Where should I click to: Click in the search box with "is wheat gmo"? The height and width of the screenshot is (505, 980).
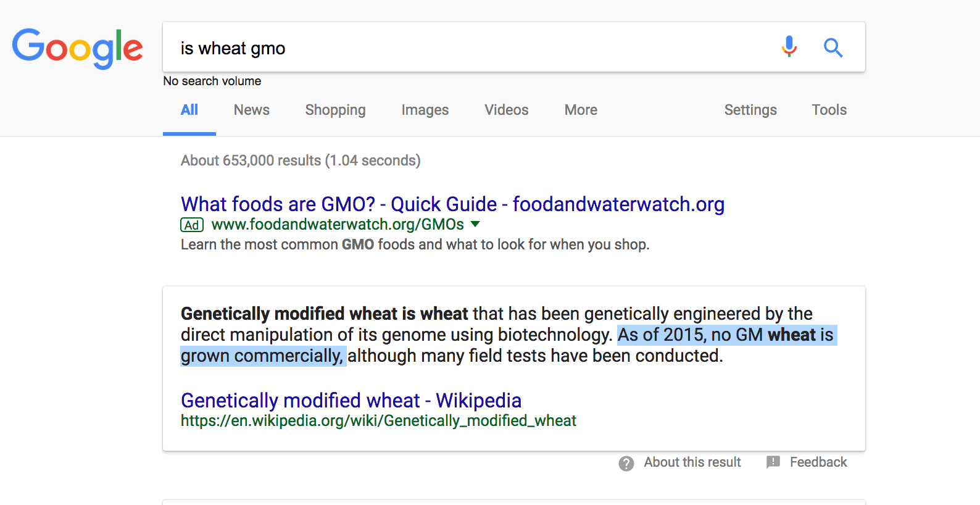point(463,48)
